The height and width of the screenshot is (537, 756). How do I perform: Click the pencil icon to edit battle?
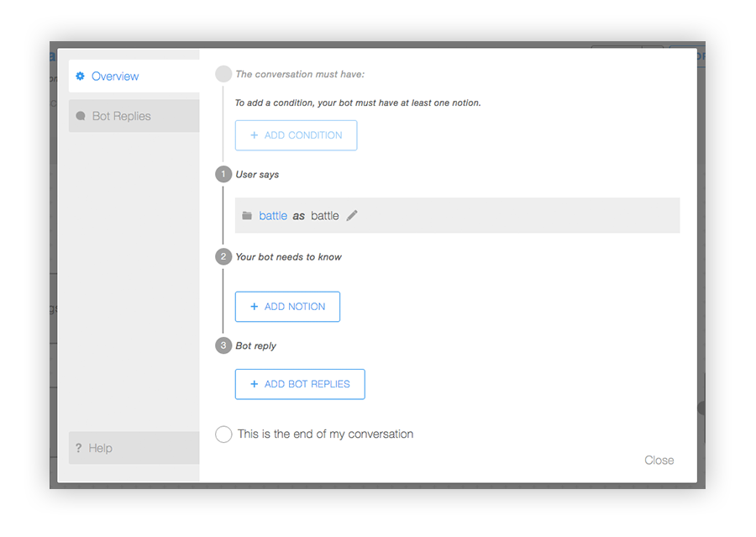pos(352,215)
